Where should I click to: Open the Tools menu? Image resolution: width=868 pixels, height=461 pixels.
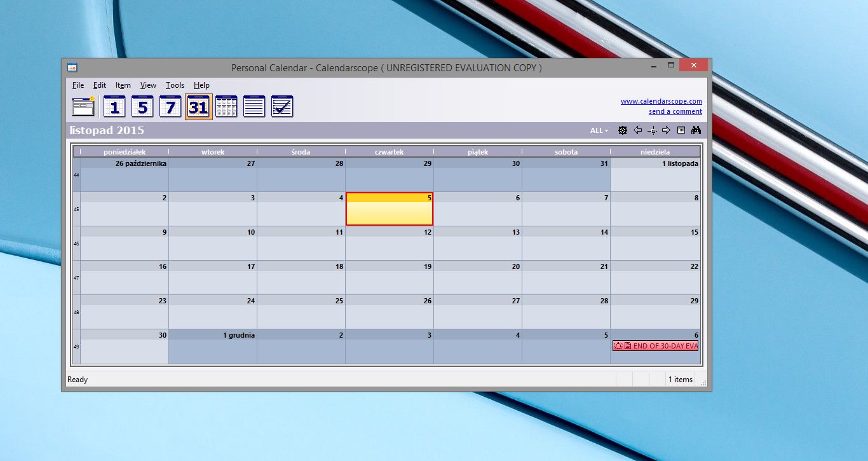click(175, 85)
